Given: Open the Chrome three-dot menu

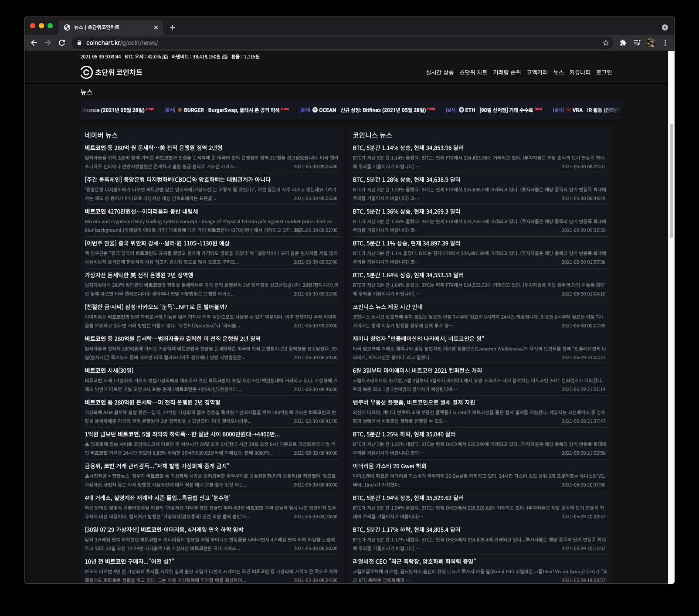Looking at the screenshot, I should pos(665,43).
